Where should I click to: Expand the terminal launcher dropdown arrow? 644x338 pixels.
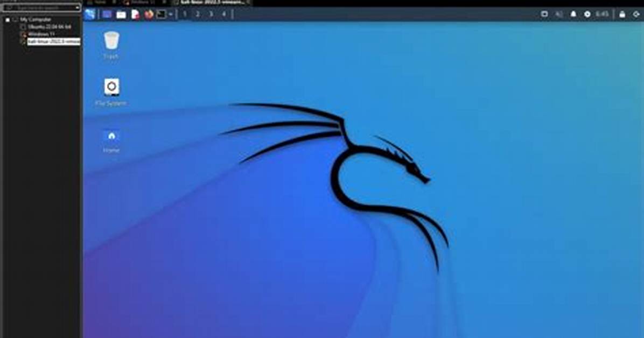[x=171, y=15]
